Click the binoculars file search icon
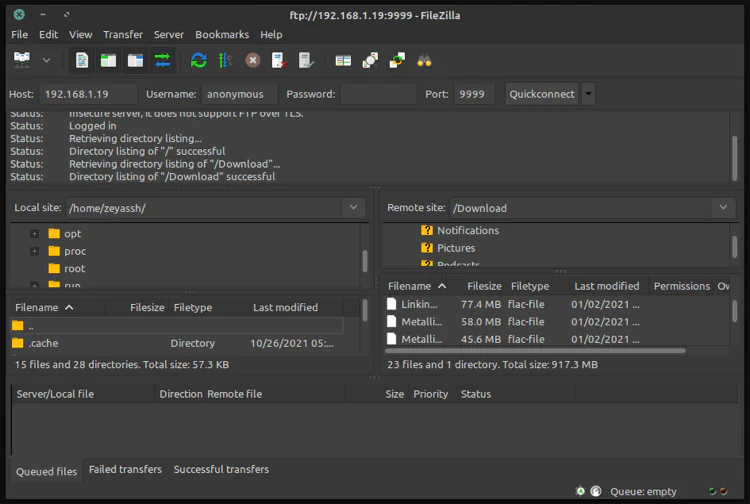The image size is (750, 504). 424,61
